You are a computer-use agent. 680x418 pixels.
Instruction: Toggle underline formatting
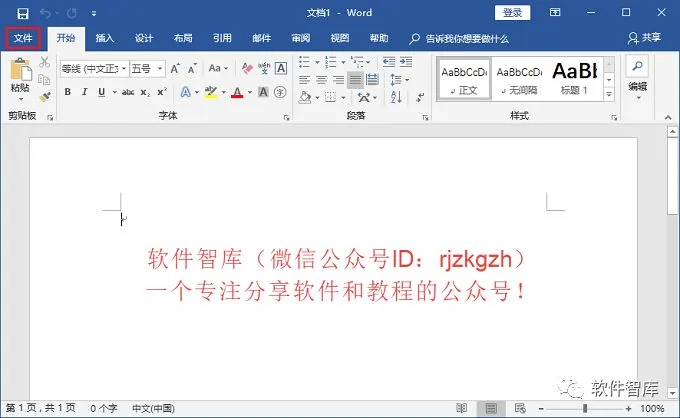[x=101, y=92]
